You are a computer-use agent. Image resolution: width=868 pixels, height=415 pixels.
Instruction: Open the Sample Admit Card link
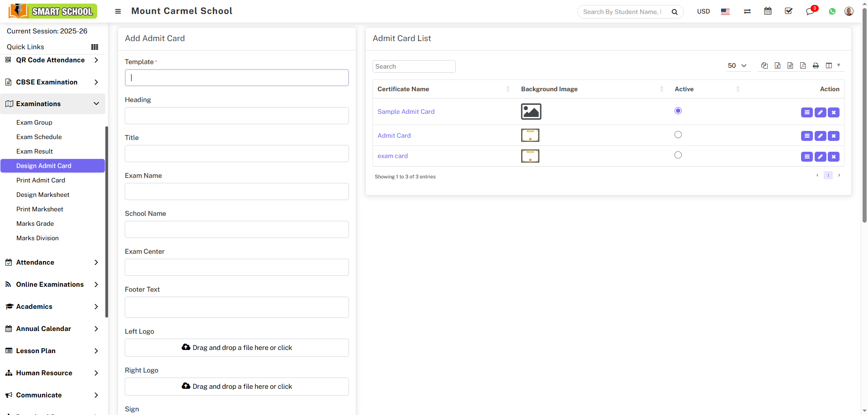pos(406,112)
